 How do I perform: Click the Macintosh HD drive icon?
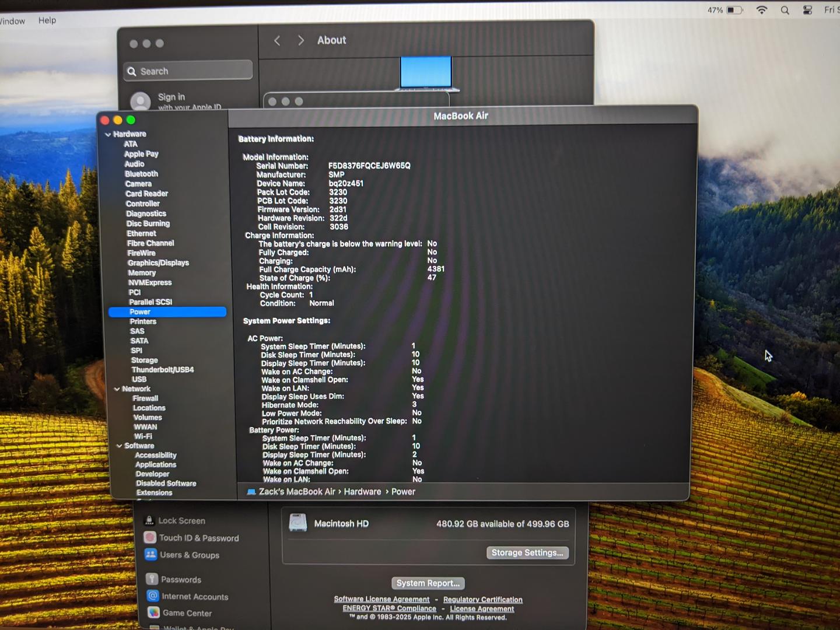point(298,523)
